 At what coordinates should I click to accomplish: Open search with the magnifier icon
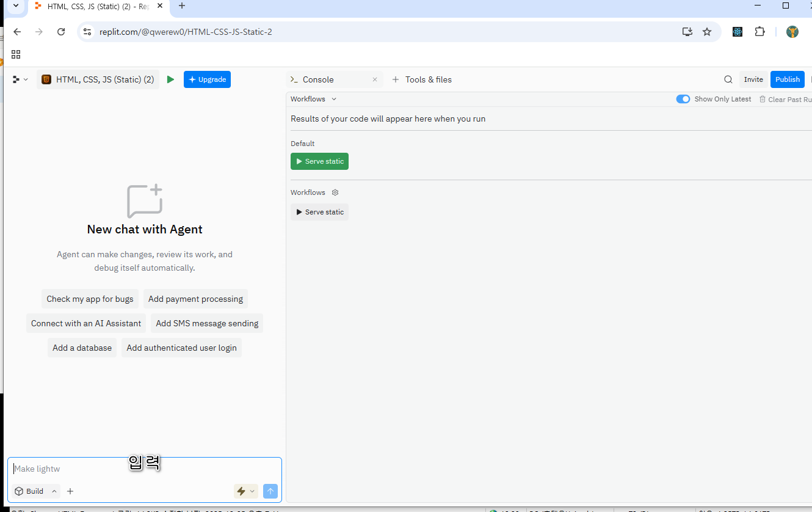[x=728, y=79]
